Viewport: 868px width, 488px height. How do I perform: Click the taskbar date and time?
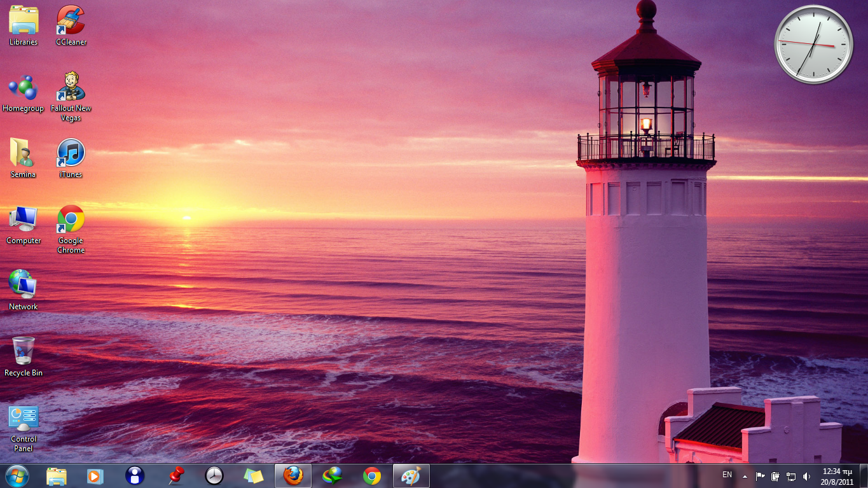[837, 476]
